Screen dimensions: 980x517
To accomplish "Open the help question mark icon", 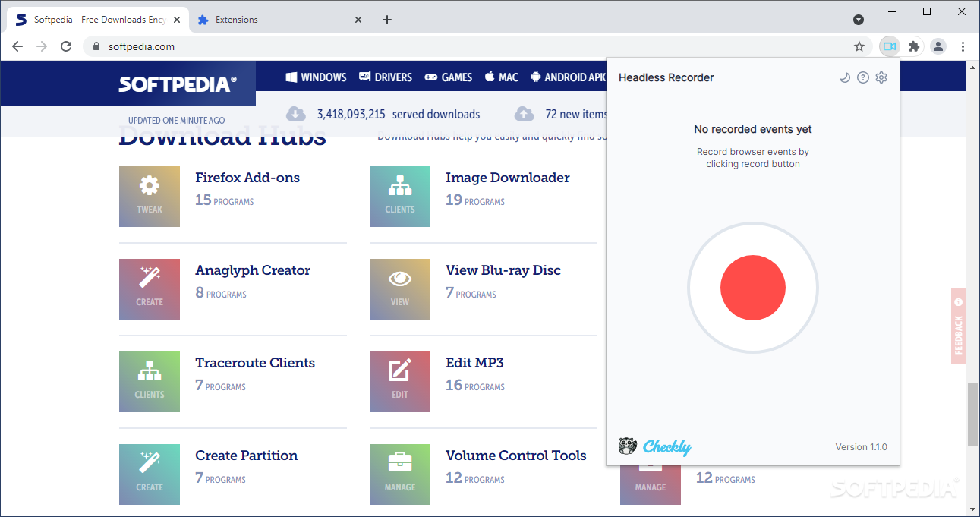I will coord(862,77).
